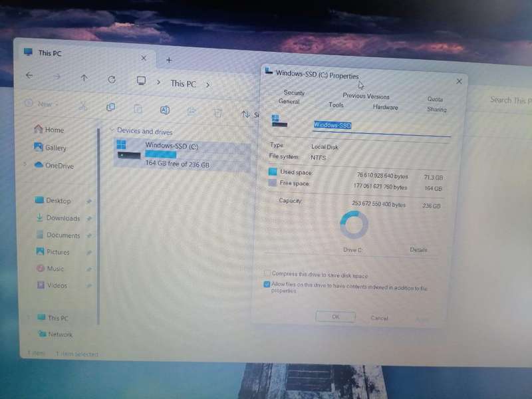Open Pictures folder in sidebar
Screen dimensions: 532x399
pyautogui.click(x=53, y=252)
